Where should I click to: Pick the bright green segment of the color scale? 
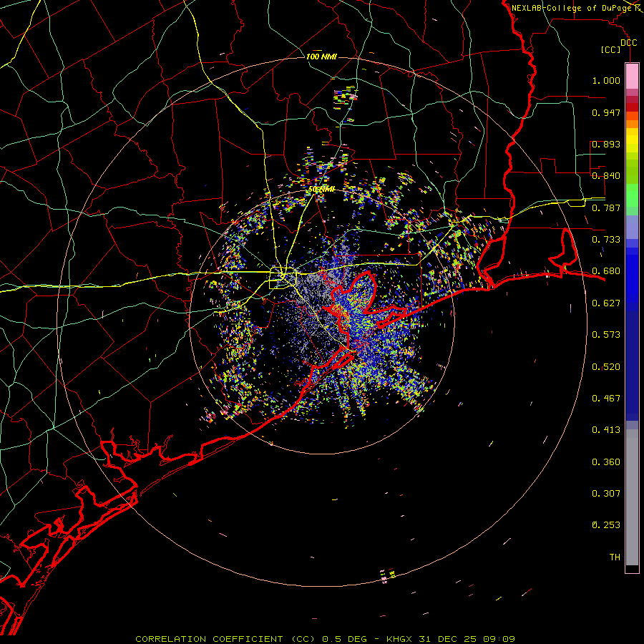tap(632, 195)
